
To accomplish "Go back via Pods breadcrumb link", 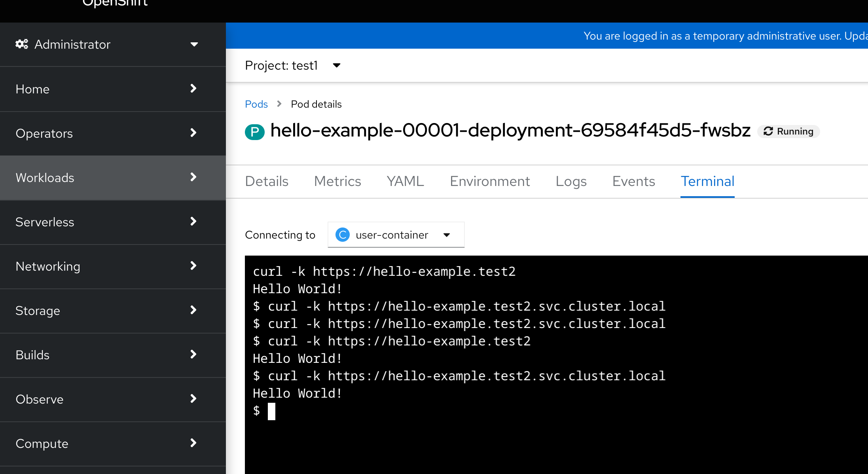I will (x=256, y=104).
